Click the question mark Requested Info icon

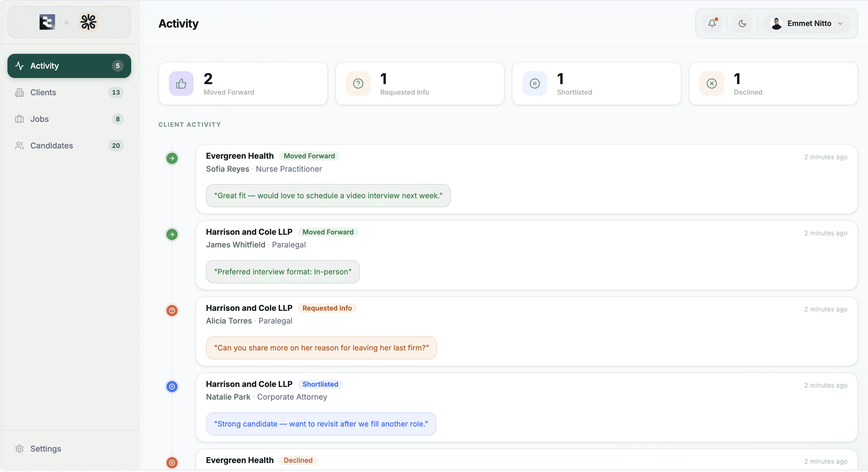click(x=358, y=84)
